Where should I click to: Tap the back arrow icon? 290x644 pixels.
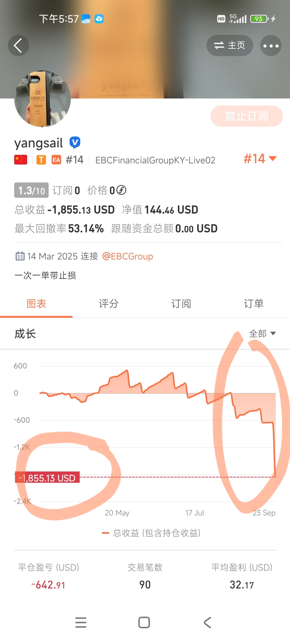(x=18, y=46)
